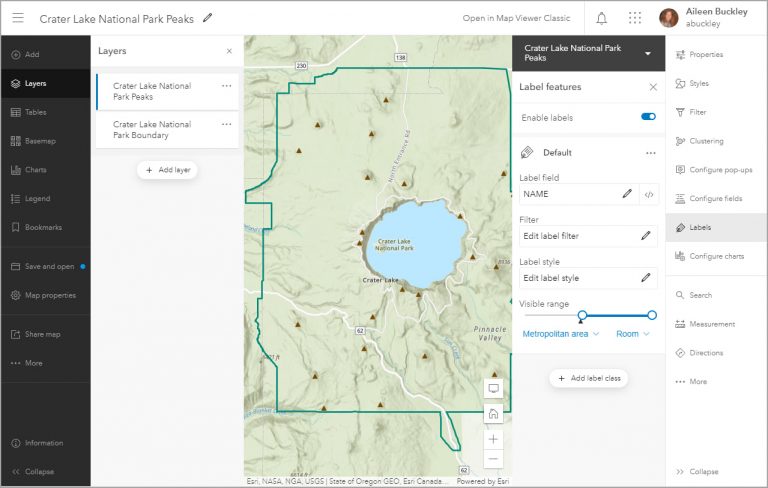Edit the map title with pencil icon
Viewport: 768px width, 488px height.
point(208,18)
